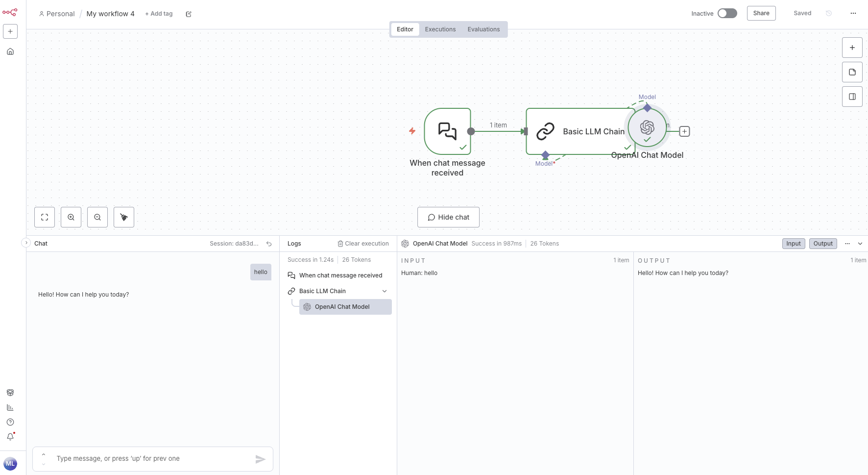The width and height of the screenshot is (868, 475).
Task: Open the notifications bell icon
Action: [x=10, y=436]
